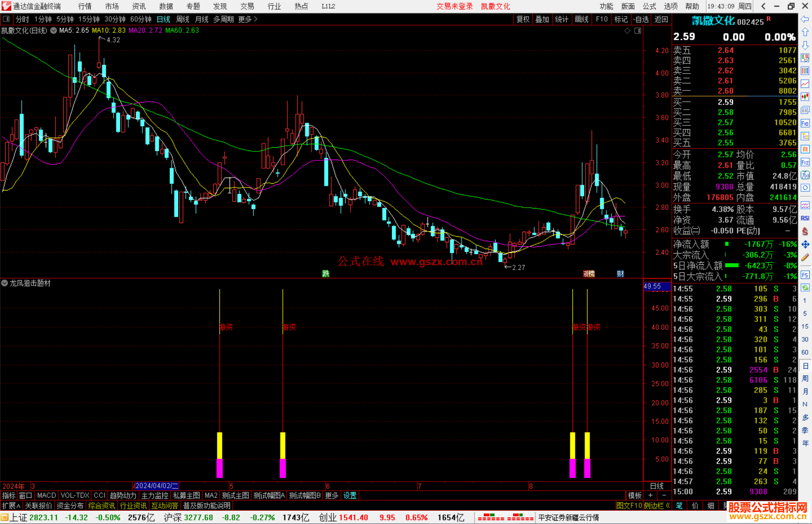Switch to the 周线 period tab
812x524 pixels.
click(x=182, y=19)
